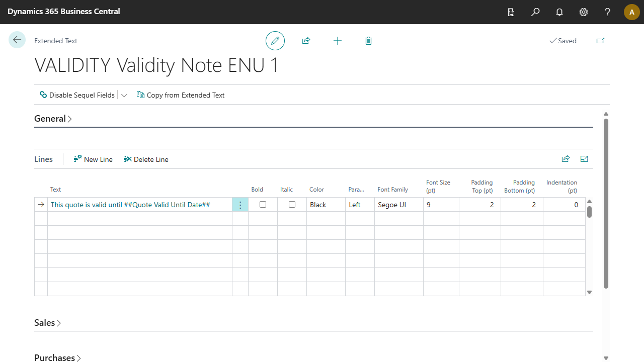Click Delete Line button
Viewport: 644px width, 362px height.
point(146,159)
